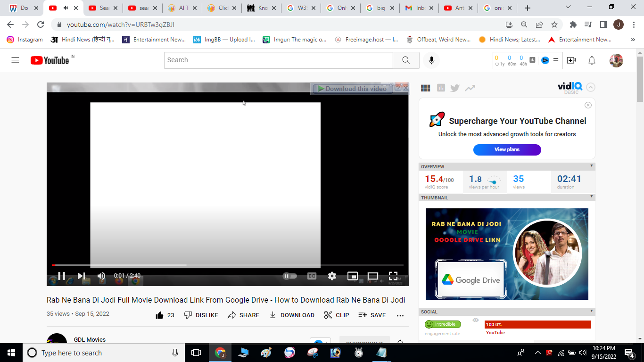Open YouTube notifications bell
Viewport: 644px width, 362px height.
point(592,60)
